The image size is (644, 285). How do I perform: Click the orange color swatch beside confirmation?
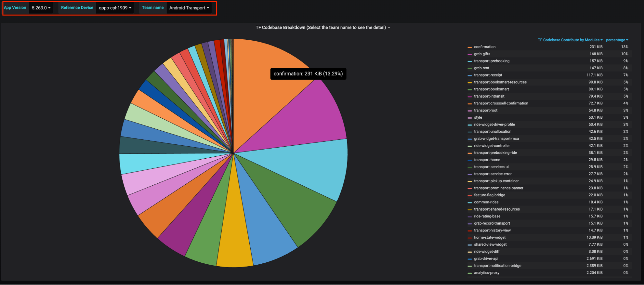(x=470, y=47)
